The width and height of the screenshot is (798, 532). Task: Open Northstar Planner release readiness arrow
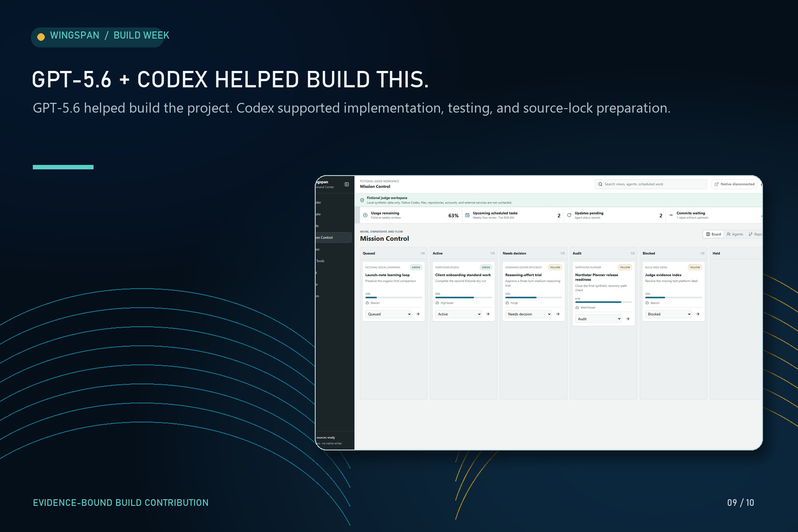coord(628,319)
